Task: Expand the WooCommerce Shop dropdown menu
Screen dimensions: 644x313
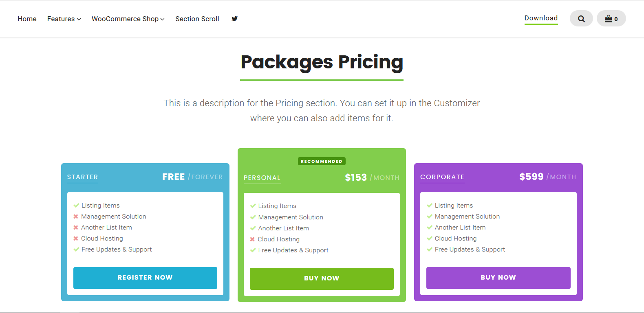Action: pos(128,19)
